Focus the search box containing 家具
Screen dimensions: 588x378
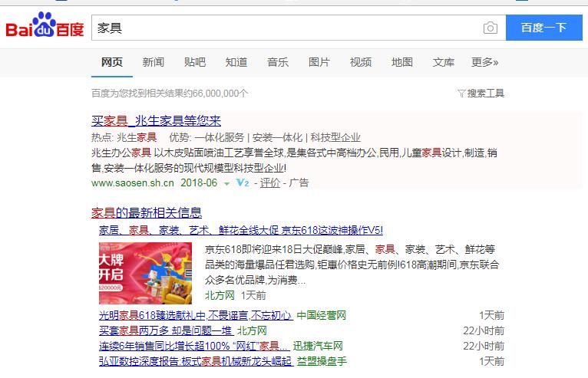click(287, 28)
